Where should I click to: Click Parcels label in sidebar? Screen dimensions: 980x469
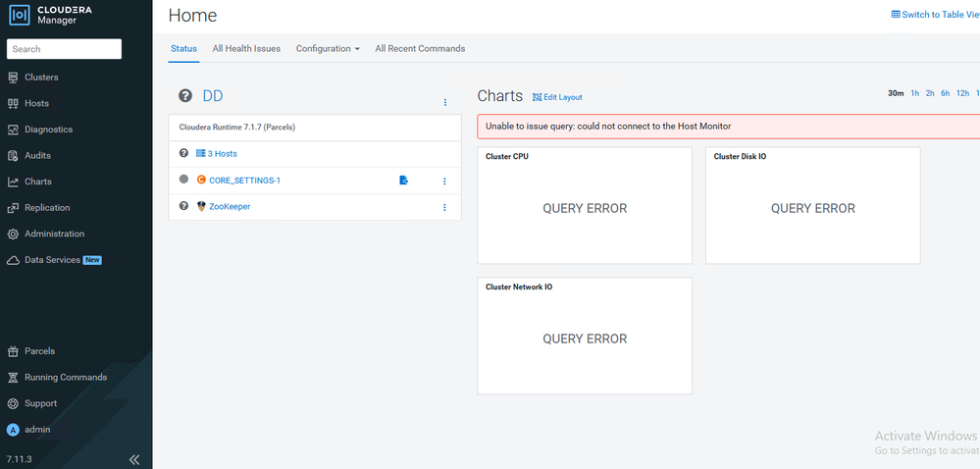[x=40, y=351]
